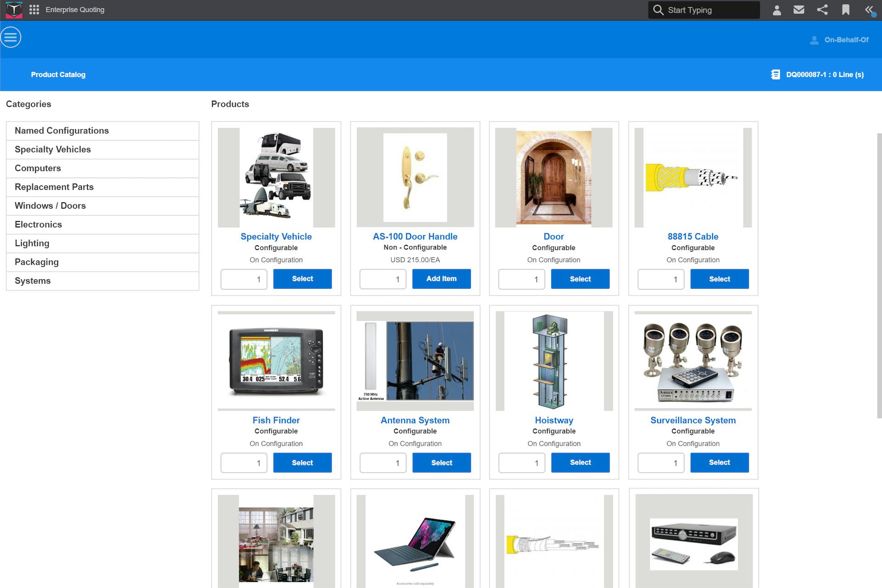The width and height of the screenshot is (882, 588).
Task: Go to Product Catalog heading link
Action: coord(58,74)
